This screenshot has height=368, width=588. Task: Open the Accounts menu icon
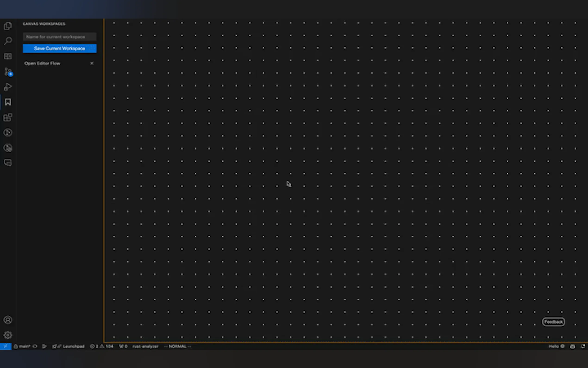tap(8, 320)
